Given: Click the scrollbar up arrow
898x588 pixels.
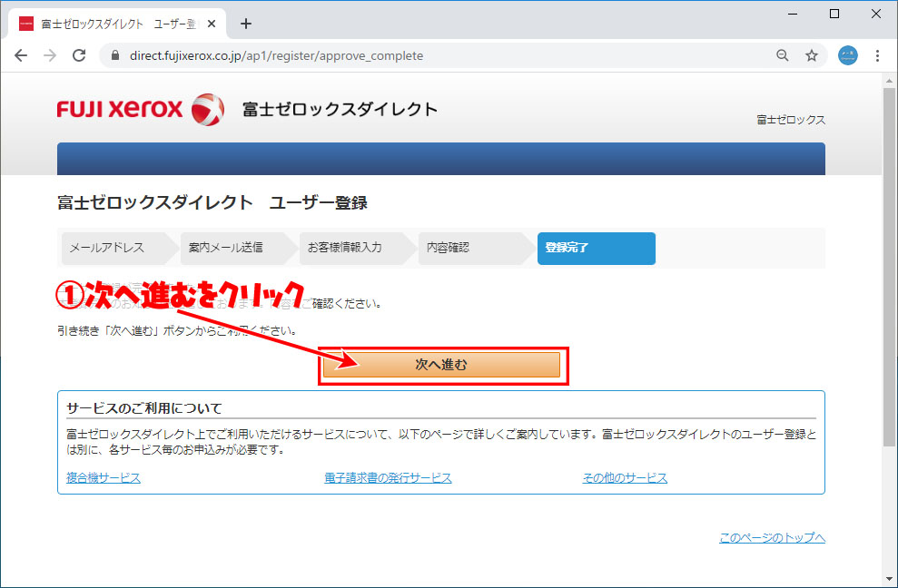Looking at the screenshot, I should [889, 80].
